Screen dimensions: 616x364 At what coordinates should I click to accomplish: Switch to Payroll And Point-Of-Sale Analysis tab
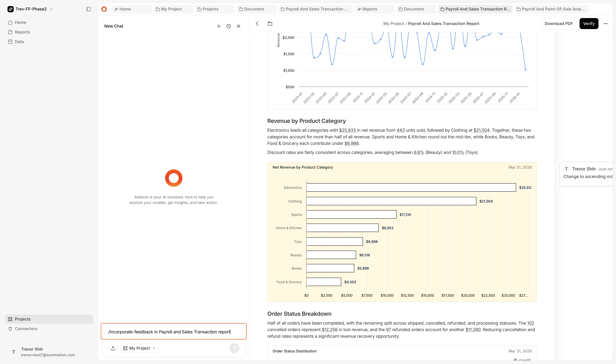point(552,9)
